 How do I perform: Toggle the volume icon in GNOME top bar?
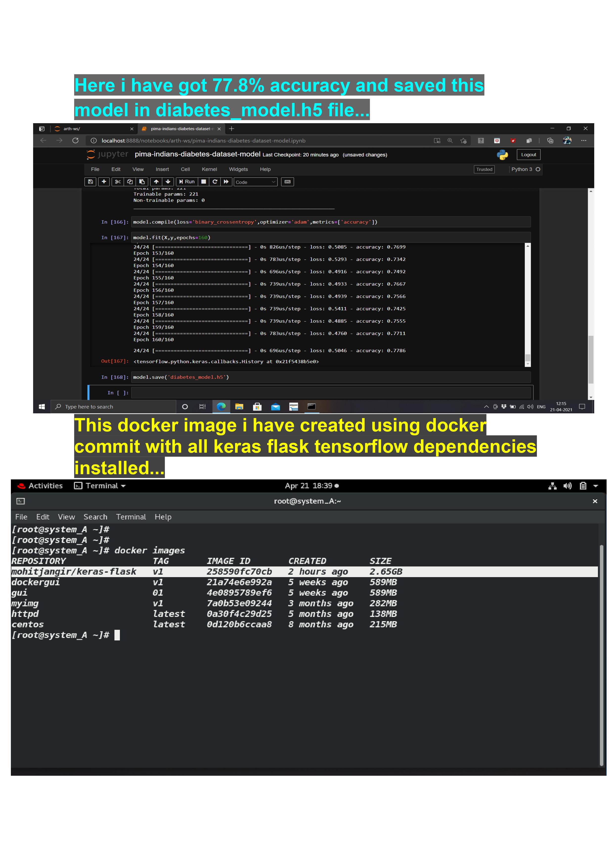point(567,486)
